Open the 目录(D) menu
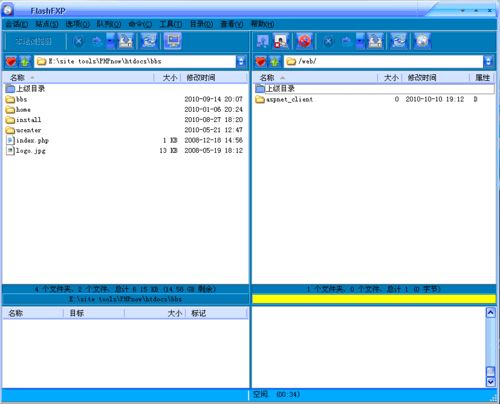Image resolution: width=500 pixels, height=404 pixels. click(201, 24)
